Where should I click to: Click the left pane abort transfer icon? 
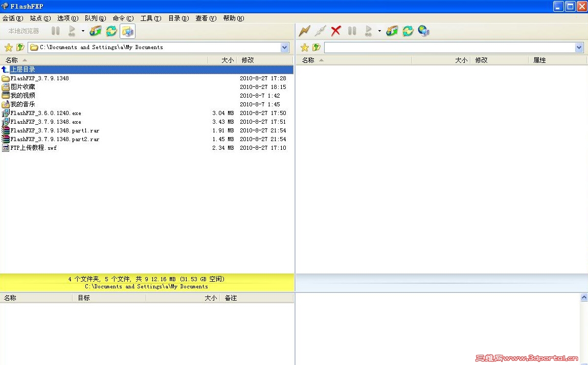(96, 31)
